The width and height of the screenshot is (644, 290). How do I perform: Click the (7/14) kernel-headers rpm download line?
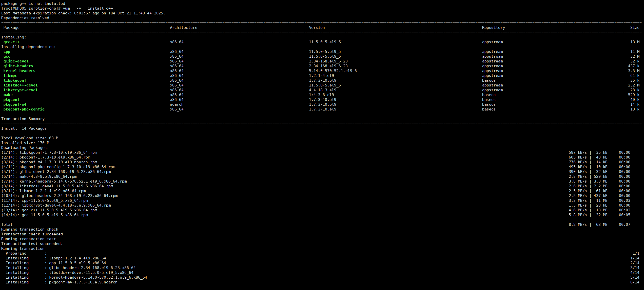point(64,181)
